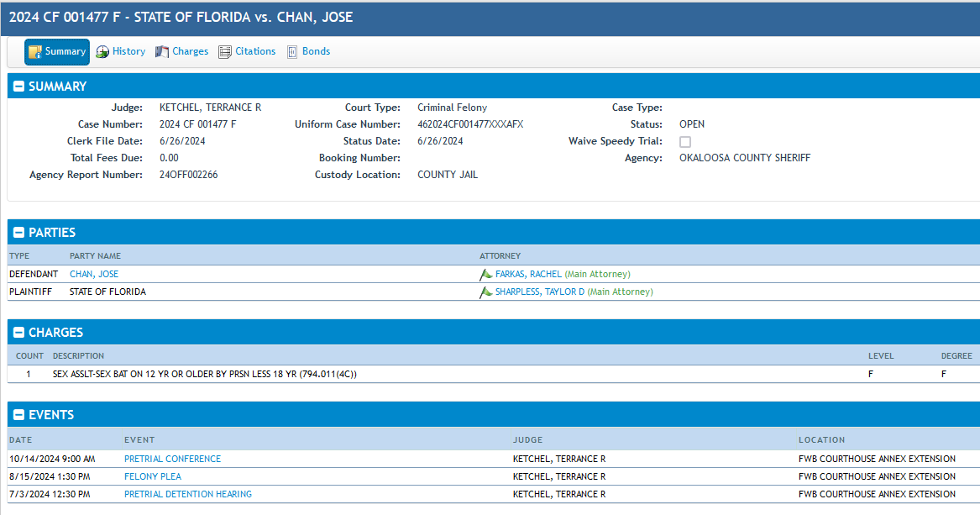Click the 8/15/2024 1:30 PM event date
Viewport: 980px width, 515px height.
pyautogui.click(x=50, y=476)
